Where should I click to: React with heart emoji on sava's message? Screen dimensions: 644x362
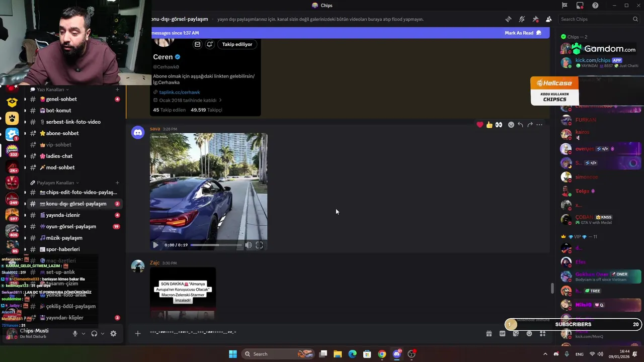[480, 125]
